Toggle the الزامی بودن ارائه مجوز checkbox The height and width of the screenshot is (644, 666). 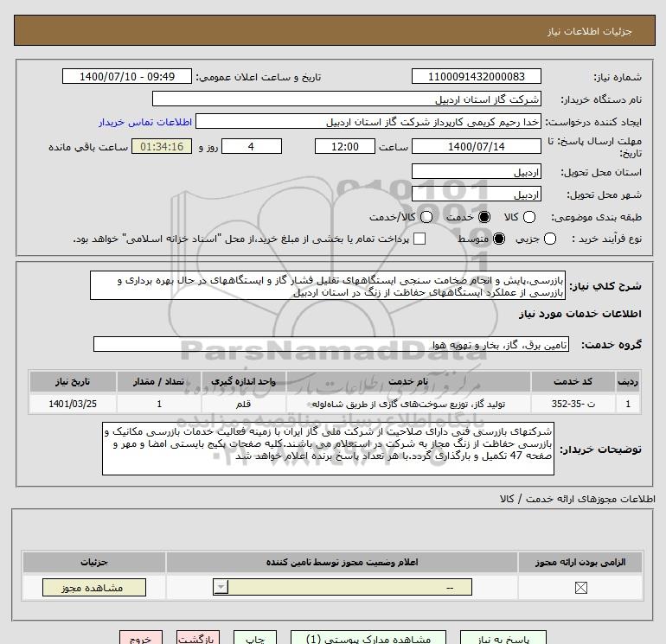580,588
